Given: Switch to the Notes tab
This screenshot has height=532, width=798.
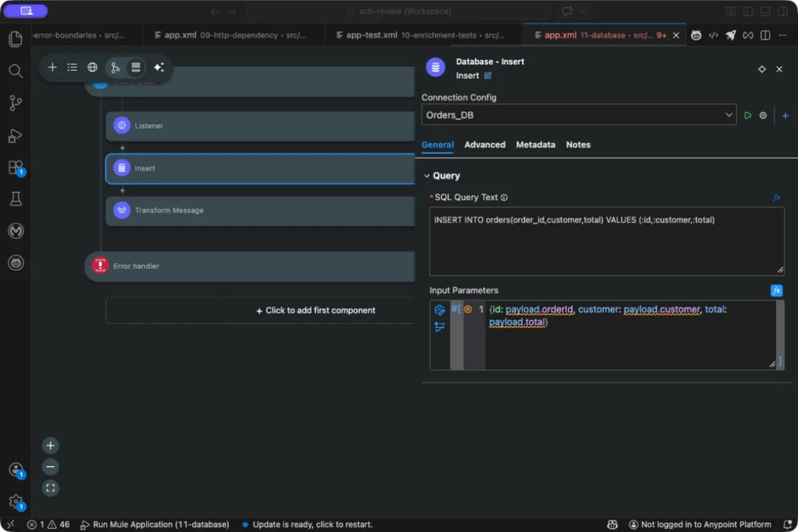Looking at the screenshot, I should (578, 145).
